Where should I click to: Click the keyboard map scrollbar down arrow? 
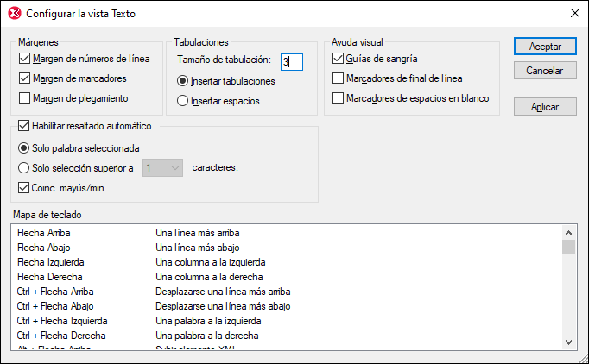(568, 342)
